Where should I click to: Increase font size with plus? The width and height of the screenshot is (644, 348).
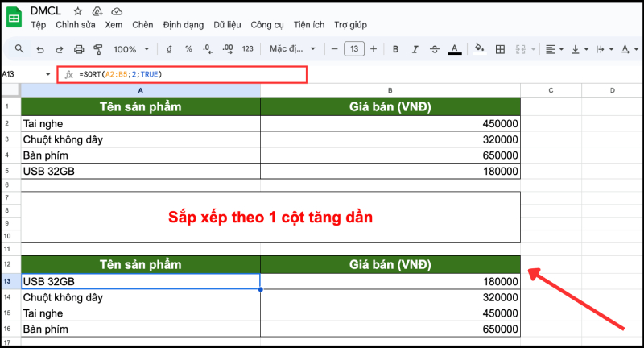(x=374, y=49)
